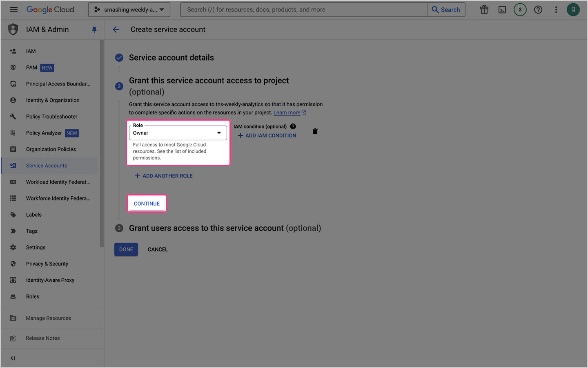Open the project selector dropdown
Viewport: 588px width, 368px height.
(129, 9)
